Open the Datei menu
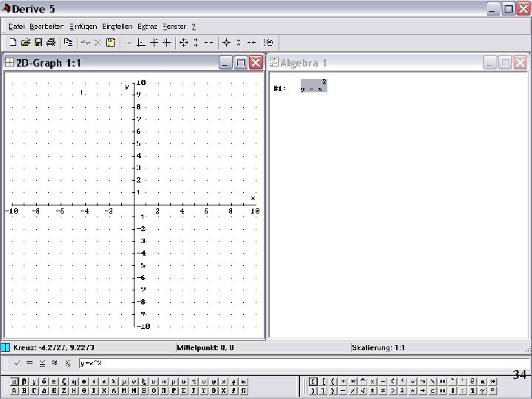 (x=16, y=27)
